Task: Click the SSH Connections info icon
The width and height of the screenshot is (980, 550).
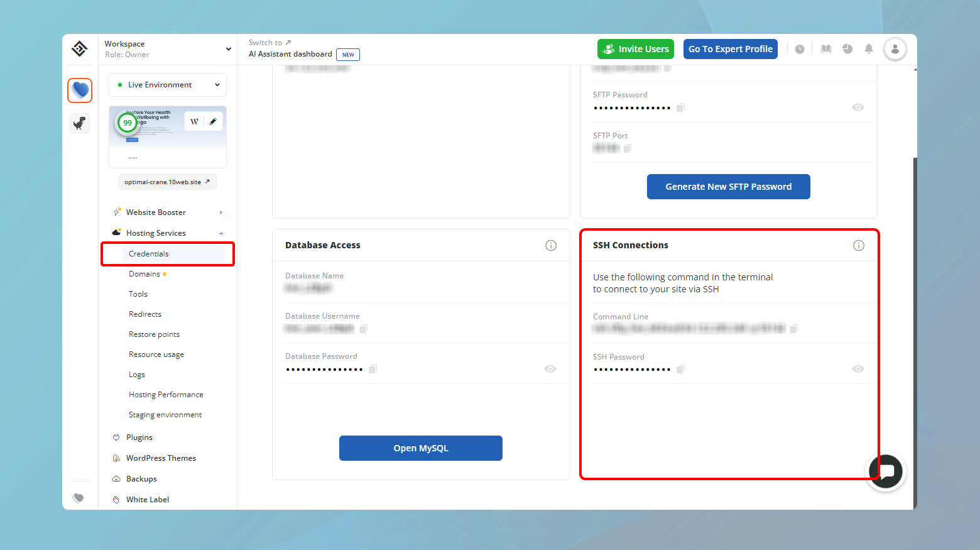Action: [859, 245]
